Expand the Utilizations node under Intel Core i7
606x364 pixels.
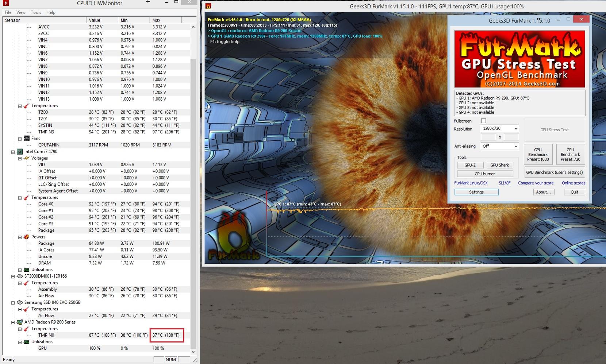coord(20,270)
